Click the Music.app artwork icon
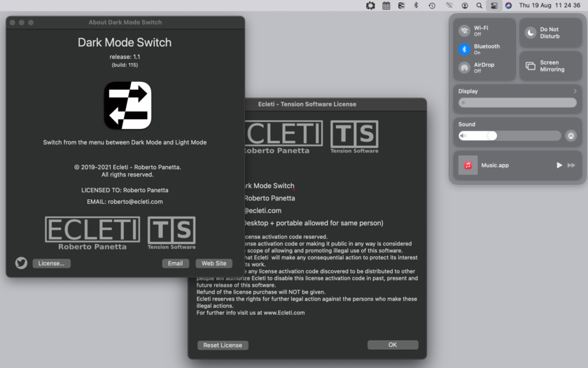Image resolution: width=588 pixels, height=368 pixels. [x=468, y=165]
